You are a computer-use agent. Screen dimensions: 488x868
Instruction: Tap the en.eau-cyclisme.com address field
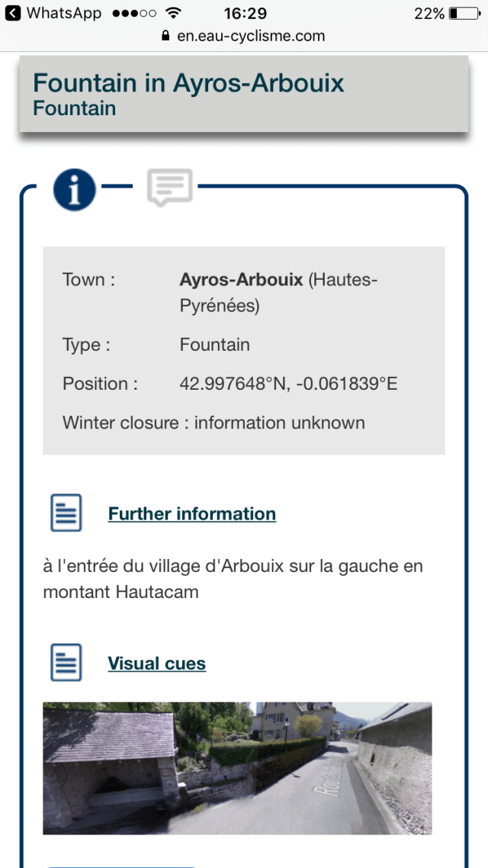(250, 36)
